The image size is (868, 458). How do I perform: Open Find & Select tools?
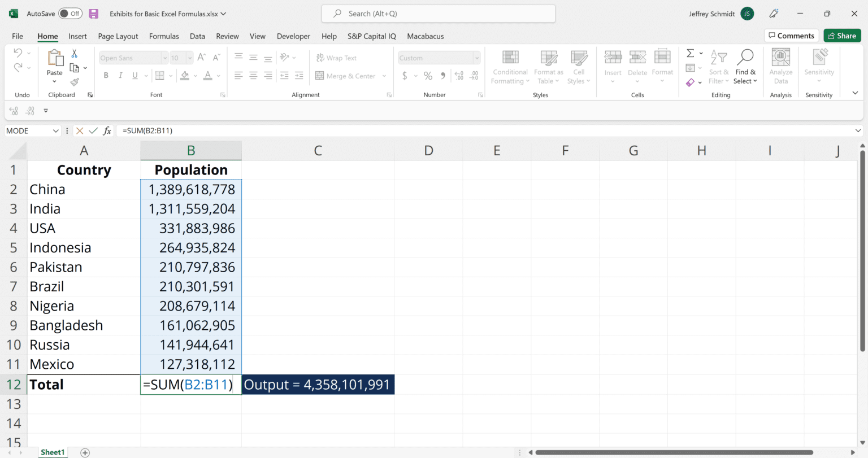pos(745,67)
